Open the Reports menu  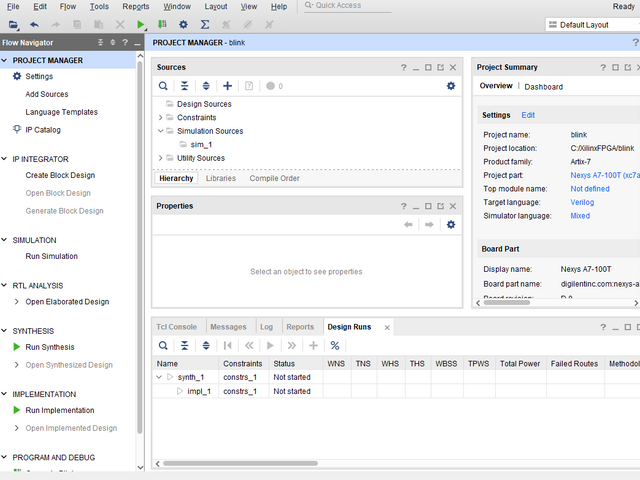pos(135,6)
